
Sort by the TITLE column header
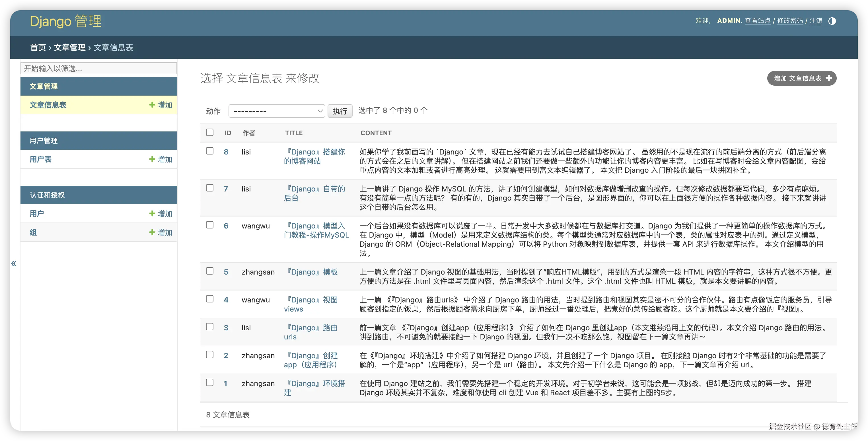tap(294, 133)
